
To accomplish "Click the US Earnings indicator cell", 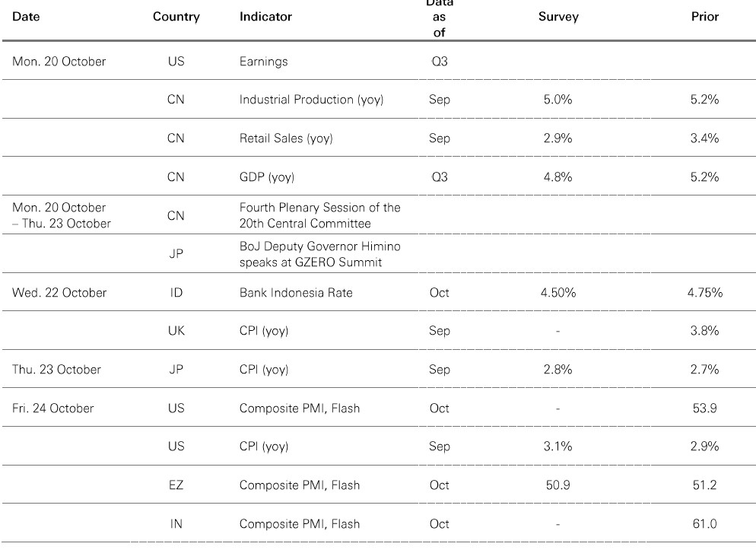I will [263, 62].
